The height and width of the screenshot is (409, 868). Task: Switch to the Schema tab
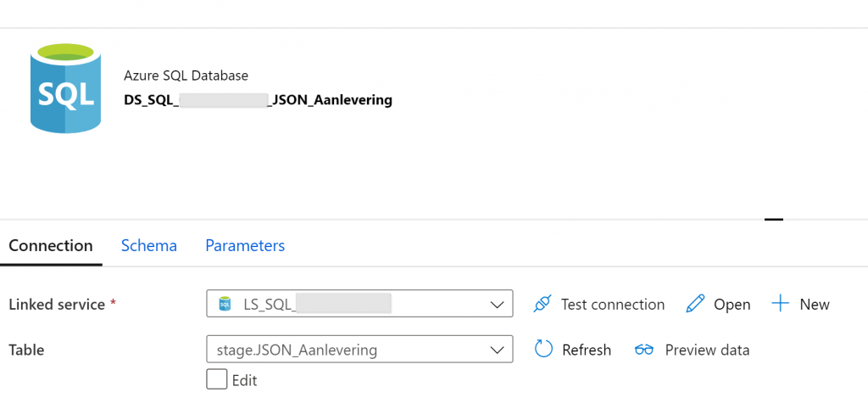point(149,245)
